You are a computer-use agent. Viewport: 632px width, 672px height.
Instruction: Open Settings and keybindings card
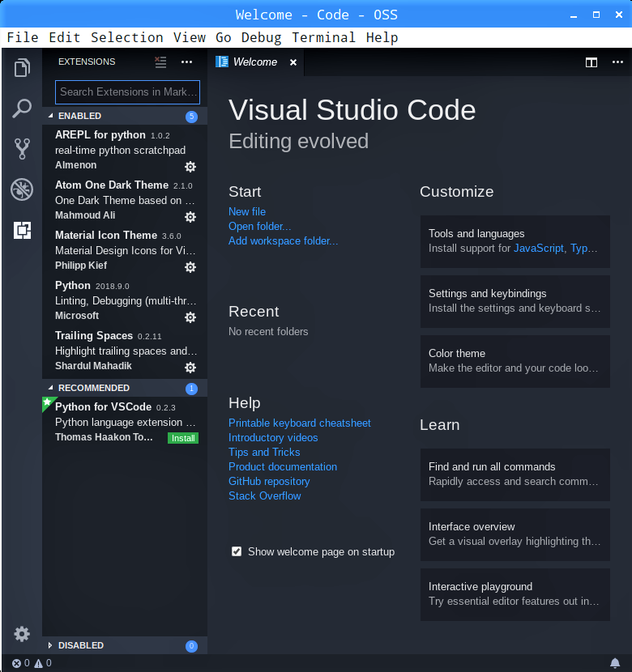515,302
